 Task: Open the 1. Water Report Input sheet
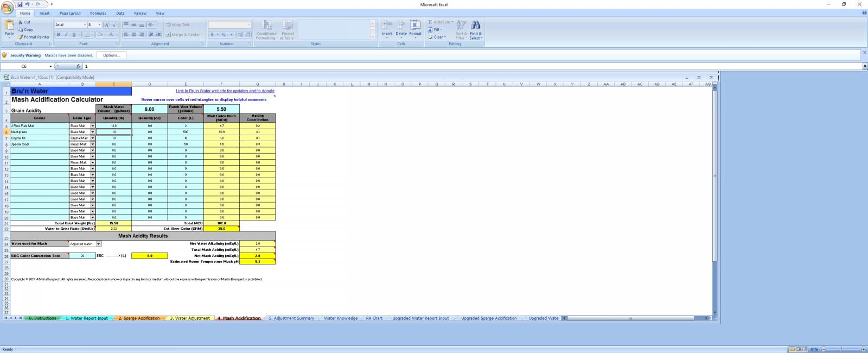(87, 318)
